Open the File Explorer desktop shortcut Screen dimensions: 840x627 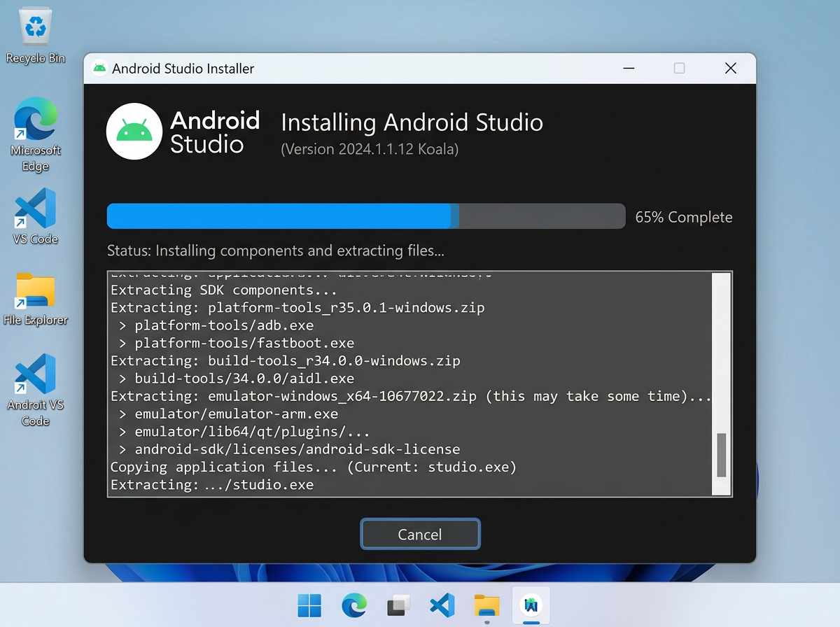pos(35,300)
